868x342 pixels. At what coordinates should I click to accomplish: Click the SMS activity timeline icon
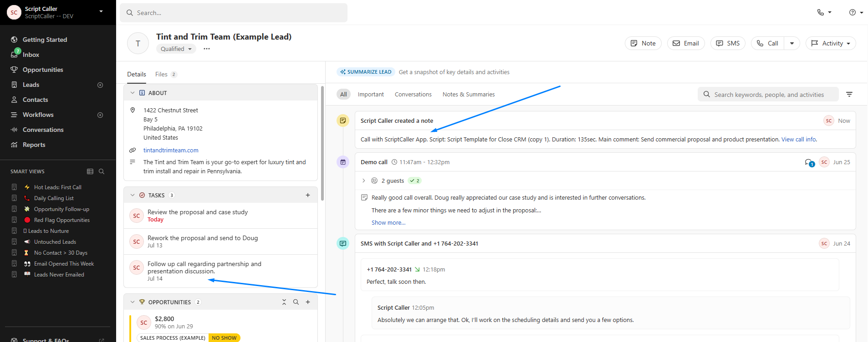click(x=343, y=243)
